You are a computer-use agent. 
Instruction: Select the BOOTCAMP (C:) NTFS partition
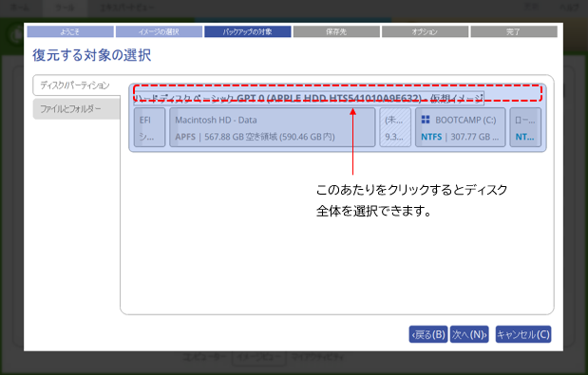coord(460,127)
